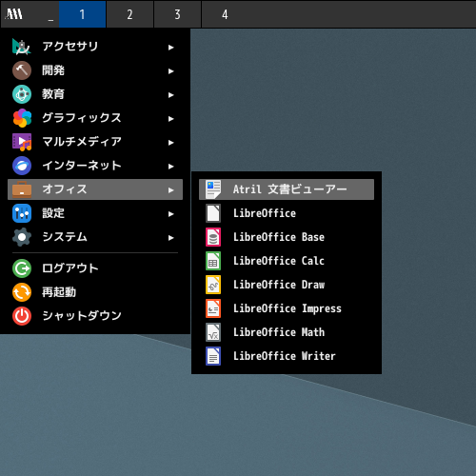
Task: Launch LibreOffice Writer document icon
Action: (x=213, y=356)
